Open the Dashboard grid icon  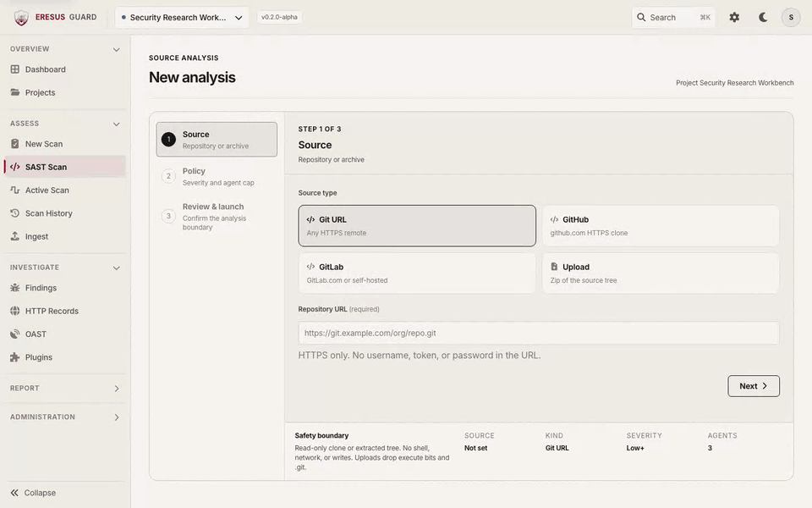15,69
